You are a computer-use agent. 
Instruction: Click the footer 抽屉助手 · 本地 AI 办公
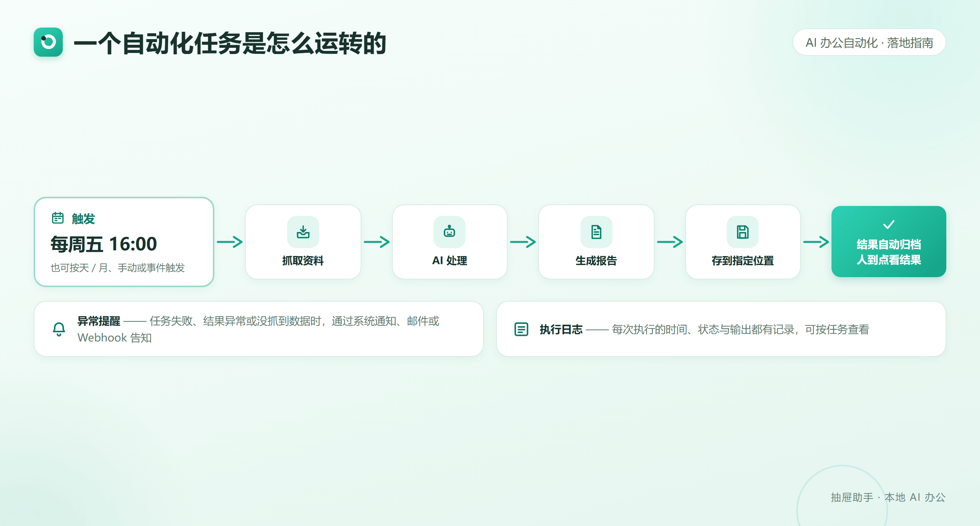coord(888,497)
